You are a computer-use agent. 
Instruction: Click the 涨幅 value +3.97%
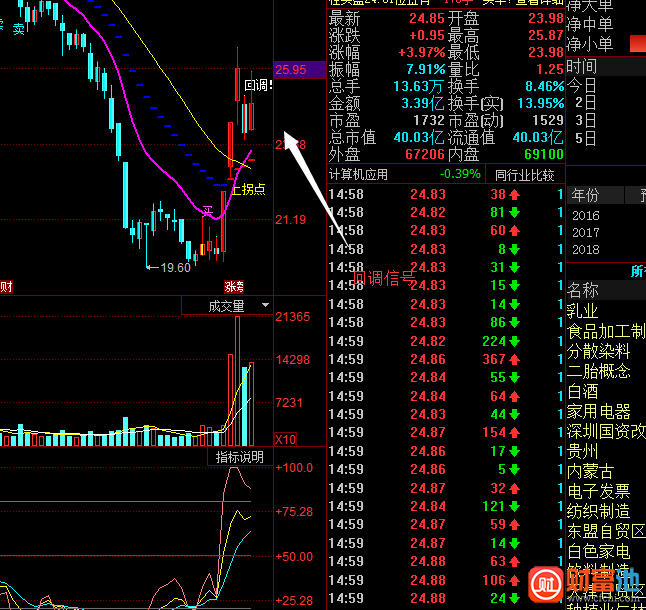[x=421, y=53]
